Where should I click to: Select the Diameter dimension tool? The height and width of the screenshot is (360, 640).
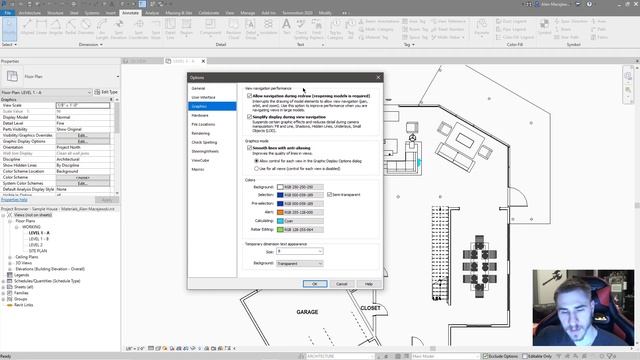pos(86,28)
